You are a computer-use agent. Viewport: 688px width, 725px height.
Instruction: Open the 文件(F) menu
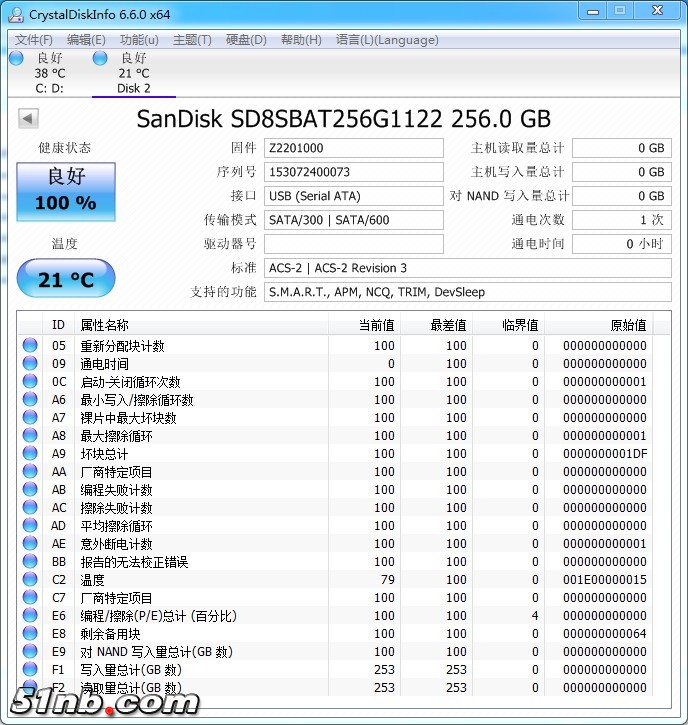click(x=34, y=40)
